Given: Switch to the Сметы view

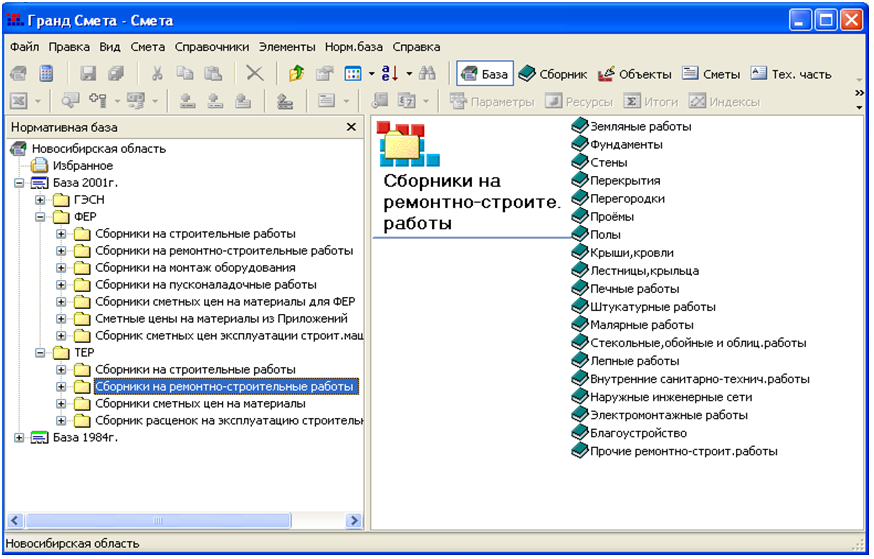Looking at the screenshot, I should pyautogui.click(x=711, y=74).
